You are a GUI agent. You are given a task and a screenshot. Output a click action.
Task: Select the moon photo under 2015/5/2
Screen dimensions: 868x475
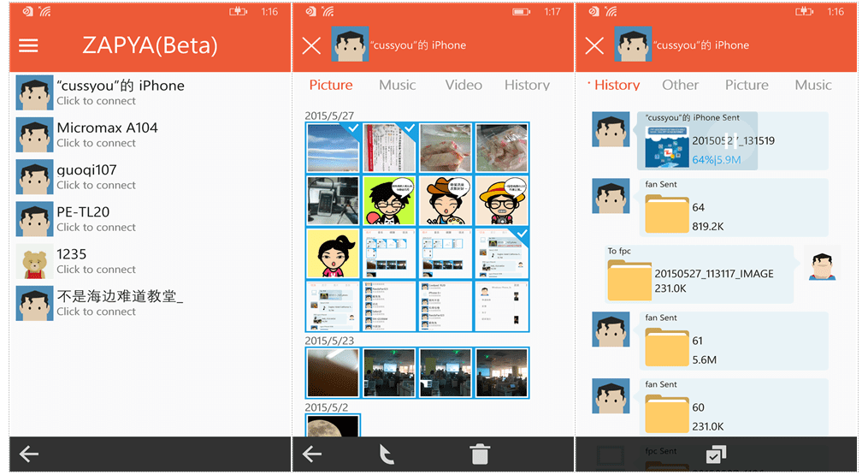tap(333, 425)
